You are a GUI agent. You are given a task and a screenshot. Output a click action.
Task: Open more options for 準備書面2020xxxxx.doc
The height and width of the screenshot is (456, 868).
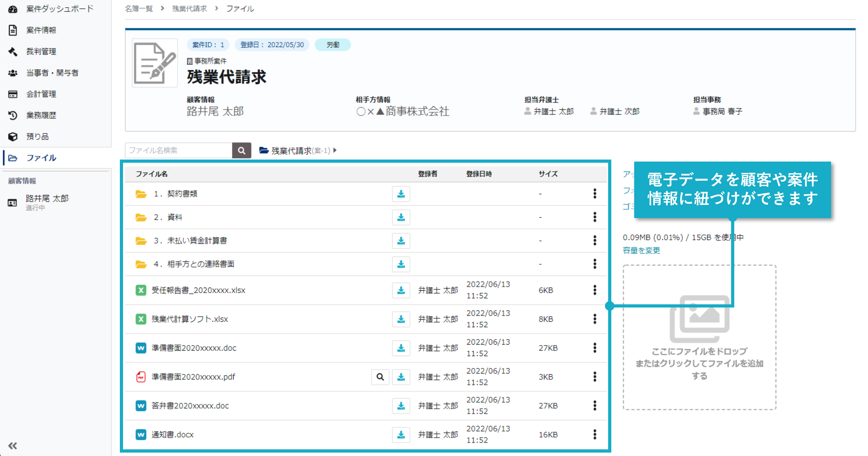pos(595,348)
